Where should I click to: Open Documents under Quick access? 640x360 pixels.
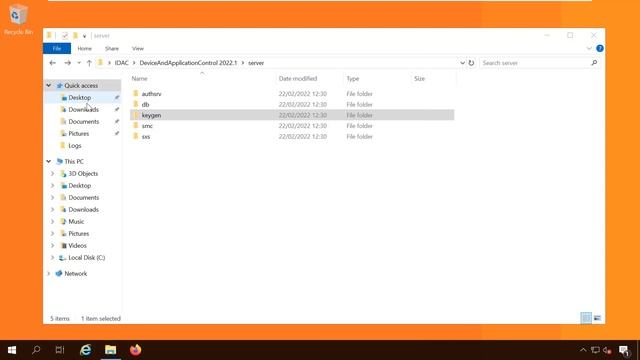tap(84, 122)
